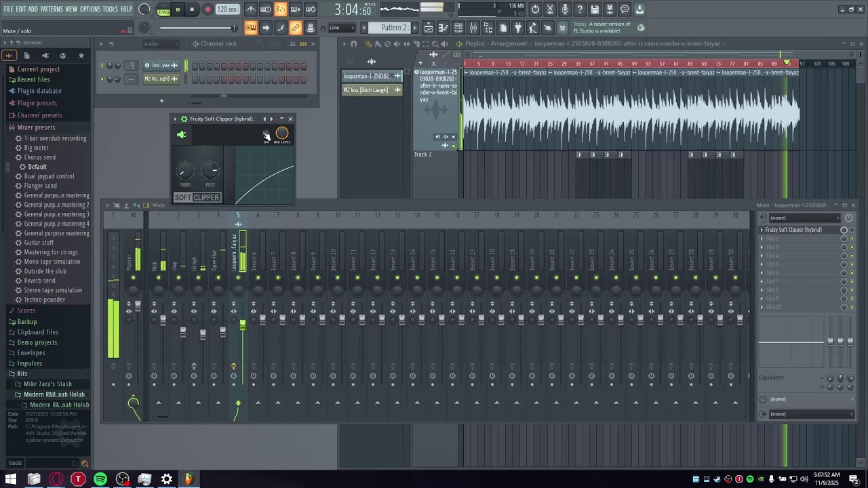Open the EDIT menu
868x488 pixels.
[x=21, y=9]
